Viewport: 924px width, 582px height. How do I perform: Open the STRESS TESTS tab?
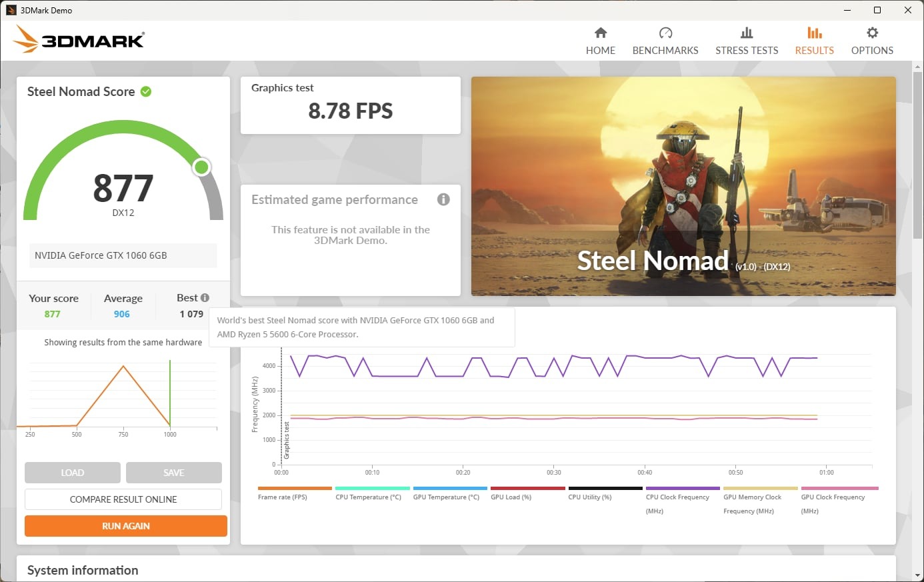747,41
